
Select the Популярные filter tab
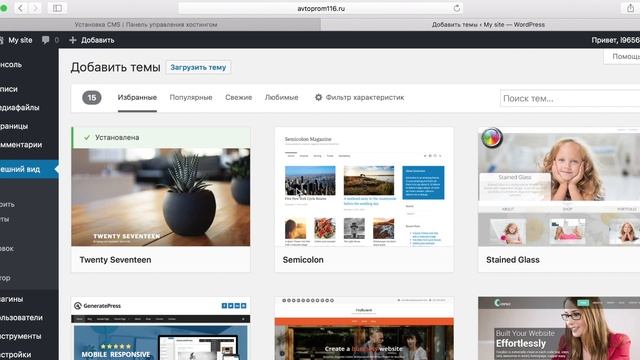click(x=191, y=98)
